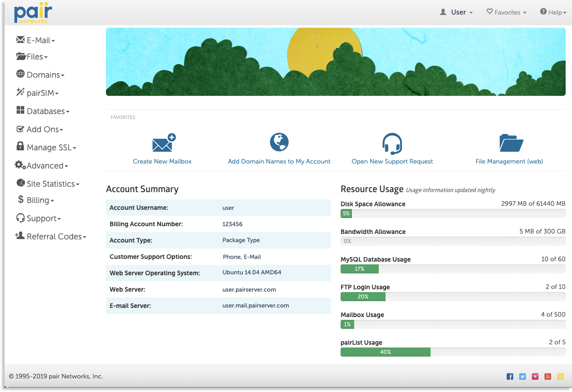Open the Manage SSL sidebar menu
The image size is (572, 392).
(x=46, y=148)
